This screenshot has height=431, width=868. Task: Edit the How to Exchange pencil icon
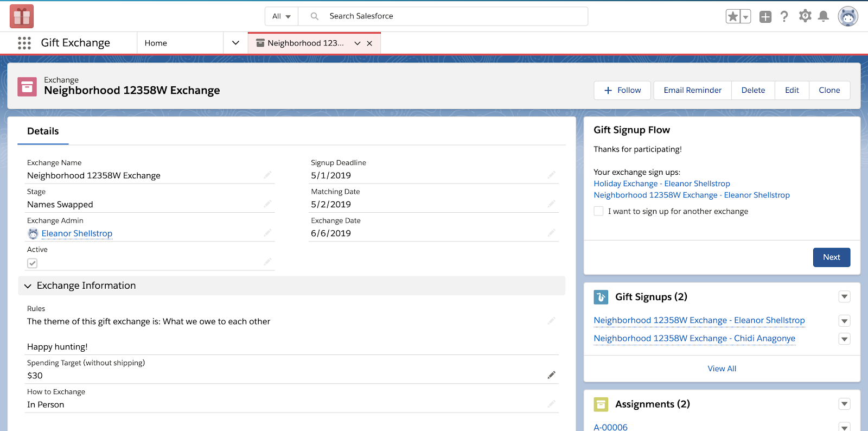(551, 404)
